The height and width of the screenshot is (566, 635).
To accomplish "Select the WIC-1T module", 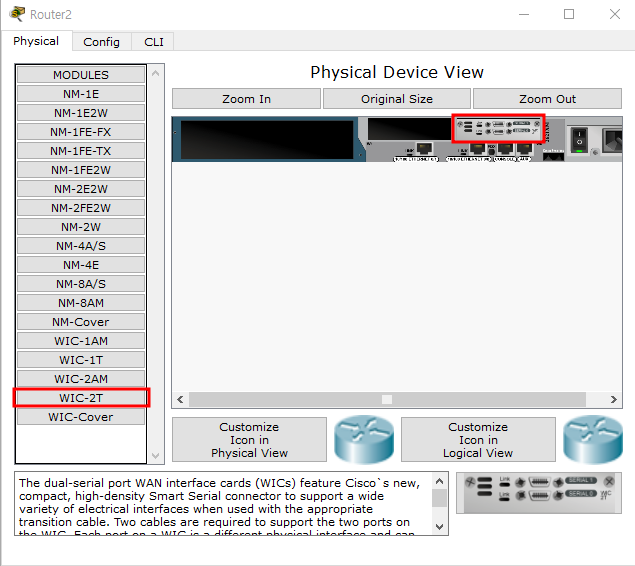I will (81, 360).
